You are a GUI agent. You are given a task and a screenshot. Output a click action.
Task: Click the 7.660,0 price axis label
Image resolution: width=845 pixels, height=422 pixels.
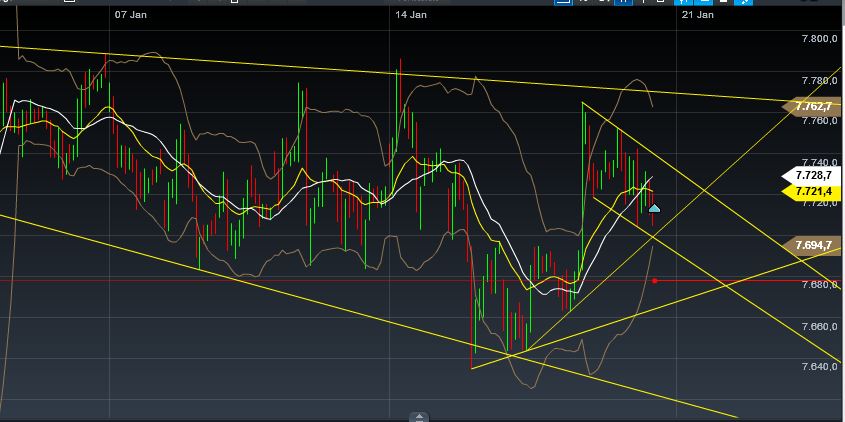tap(819, 326)
